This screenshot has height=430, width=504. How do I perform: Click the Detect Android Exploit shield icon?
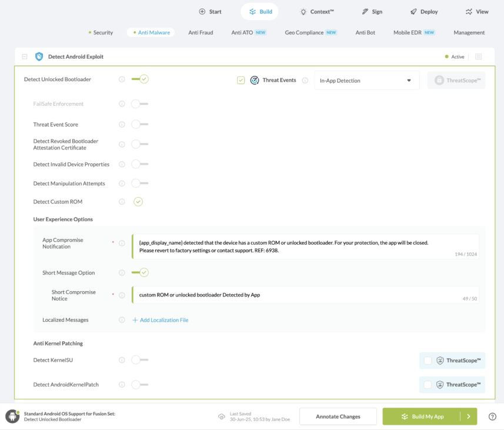39,56
